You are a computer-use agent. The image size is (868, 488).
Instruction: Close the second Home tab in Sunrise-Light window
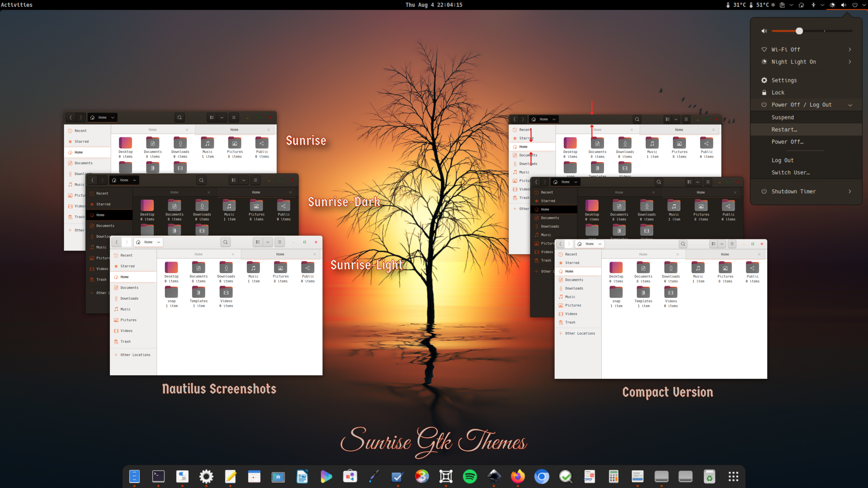tap(314, 254)
